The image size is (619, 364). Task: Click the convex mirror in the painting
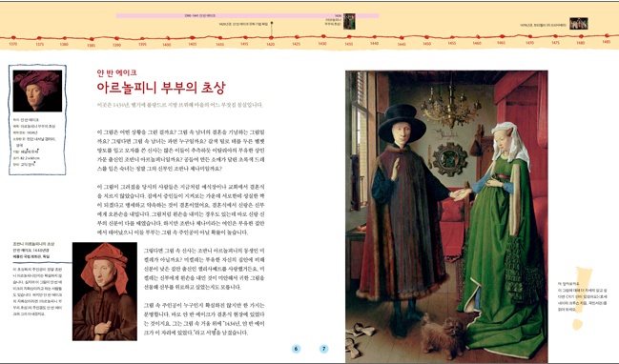pos(449,159)
